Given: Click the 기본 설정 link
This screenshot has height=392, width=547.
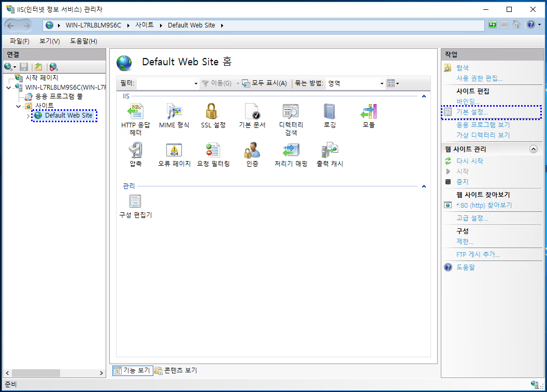Looking at the screenshot, I should 472,112.
